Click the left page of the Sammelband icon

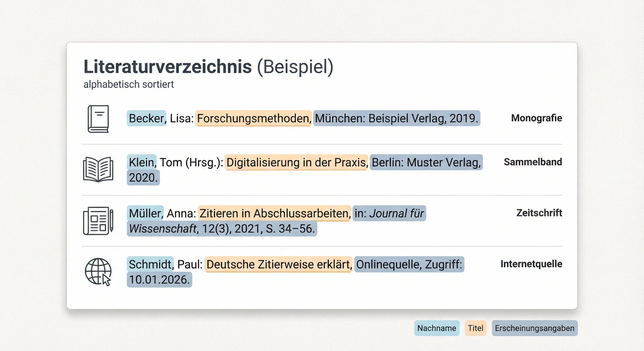(x=91, y=169)
